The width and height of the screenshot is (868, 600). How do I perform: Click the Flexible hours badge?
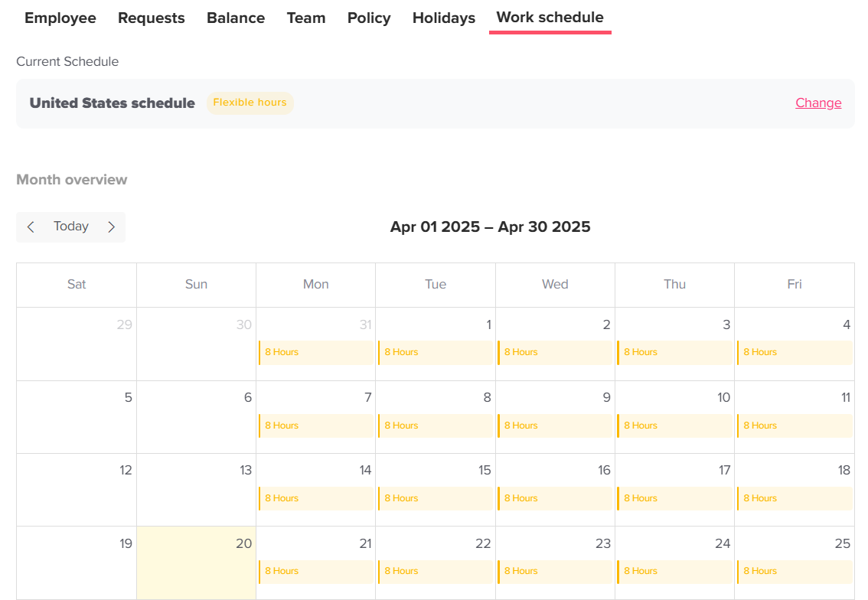pos(250,103)
